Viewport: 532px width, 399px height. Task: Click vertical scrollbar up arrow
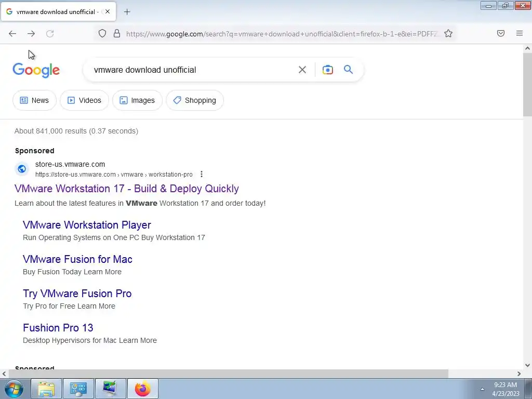point(527,48)
